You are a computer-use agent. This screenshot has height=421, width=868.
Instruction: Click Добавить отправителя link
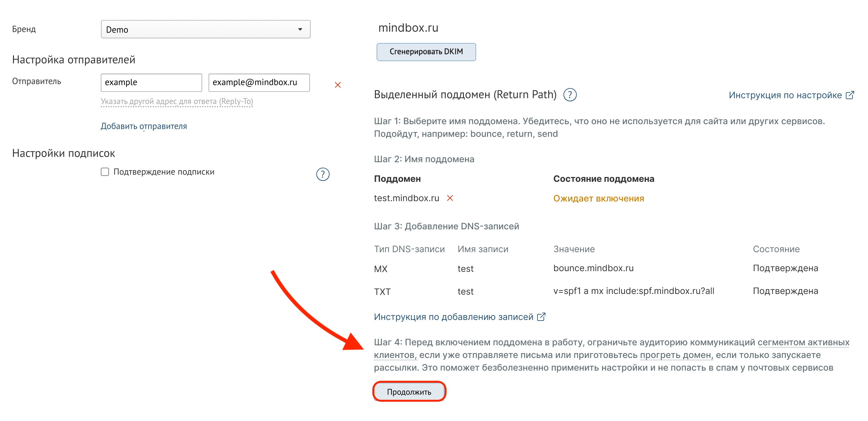[144, 126]
